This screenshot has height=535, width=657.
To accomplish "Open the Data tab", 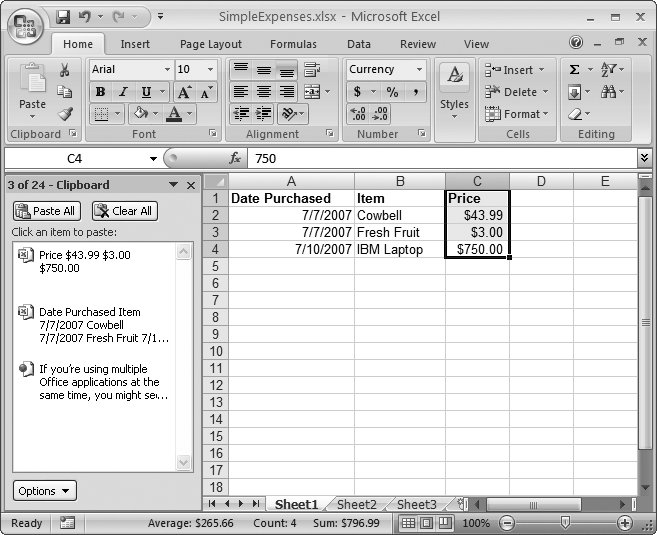I will [359, 44].
